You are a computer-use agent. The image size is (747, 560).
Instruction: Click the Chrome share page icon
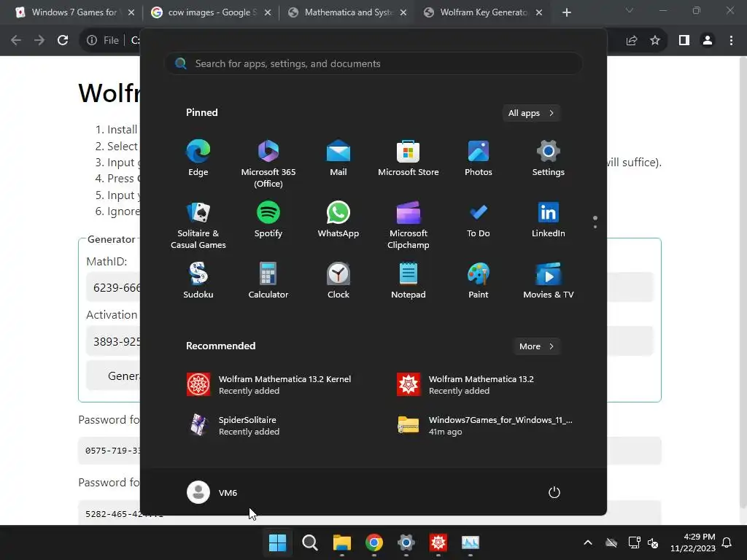pyautogui.click(x=632, y=41)
